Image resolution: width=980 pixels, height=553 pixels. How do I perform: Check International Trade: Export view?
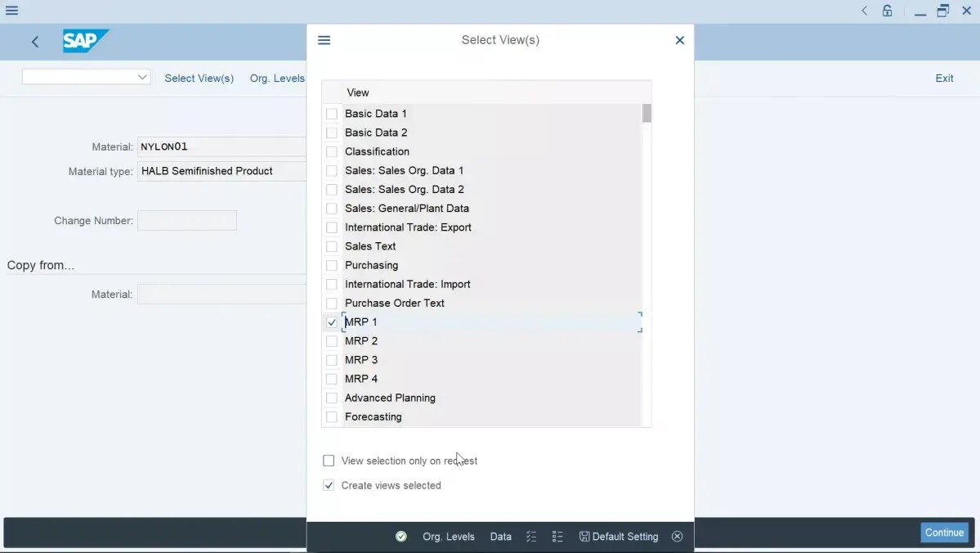pyautogui.click(x=332, y=227)
